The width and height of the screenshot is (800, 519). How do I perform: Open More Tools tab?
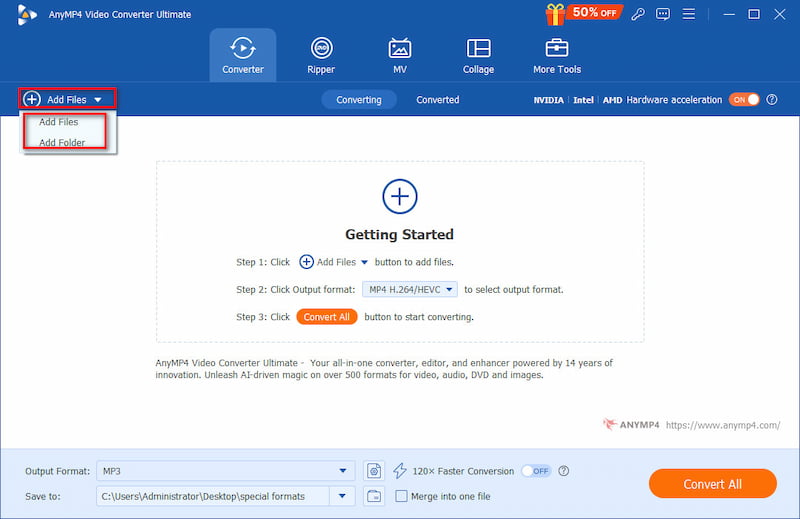tap(557, 55)
